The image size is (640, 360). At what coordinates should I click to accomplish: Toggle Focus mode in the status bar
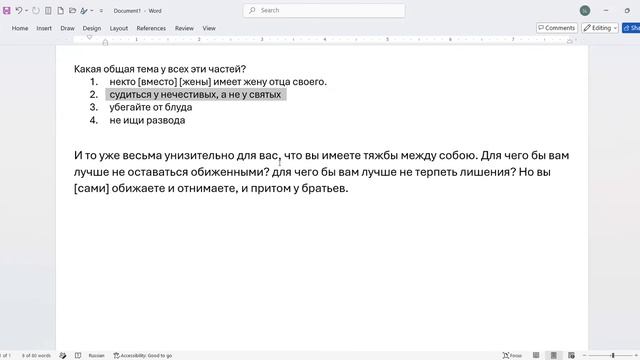[x=512, y=356]
